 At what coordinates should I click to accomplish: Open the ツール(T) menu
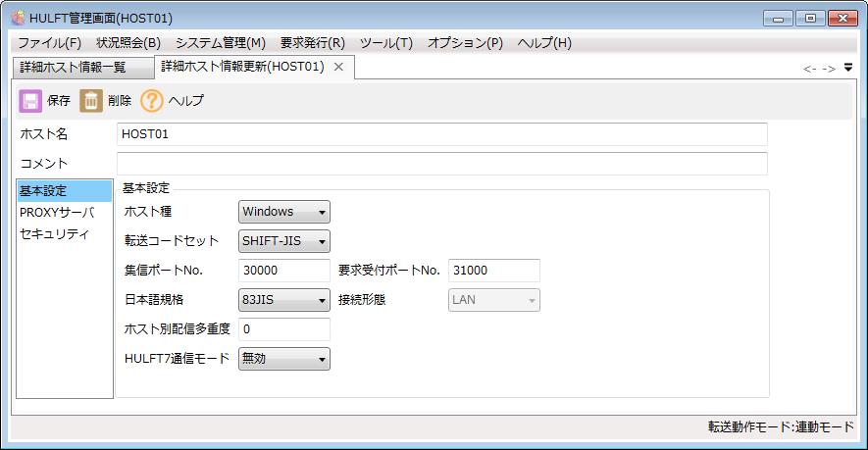pos(386,43)
